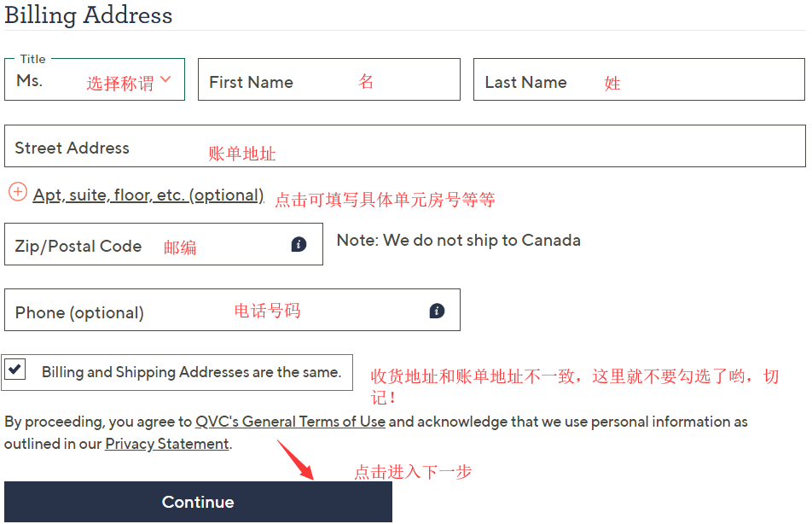This screenshot has height=524, width=812.
Task: Open the Apt, suite, floor optional link
Action: click(148, 195)
